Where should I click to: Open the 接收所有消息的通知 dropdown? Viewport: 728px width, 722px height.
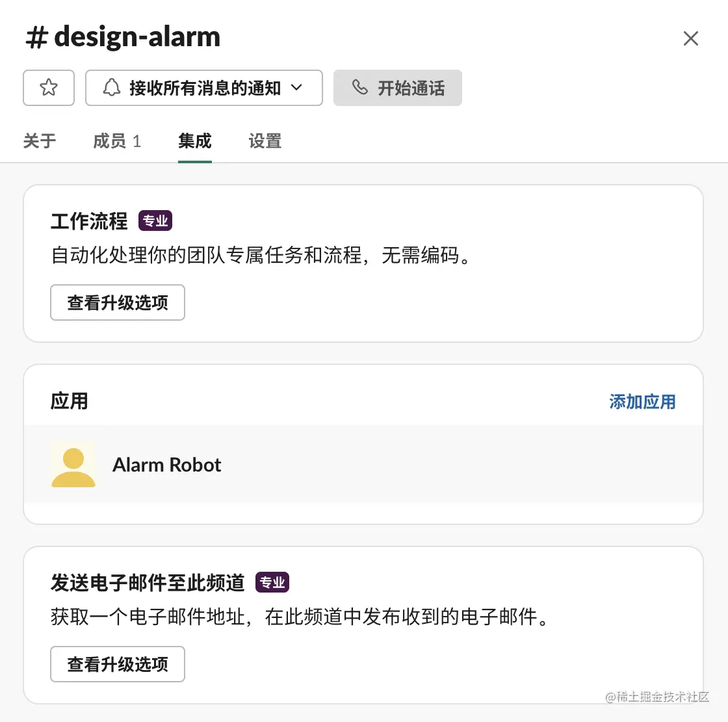[205, 88]
